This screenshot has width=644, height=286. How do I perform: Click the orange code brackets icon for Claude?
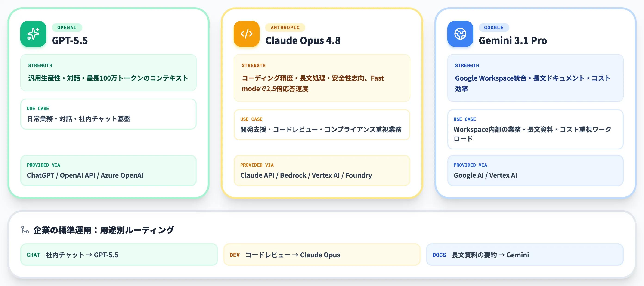click(247, 34)
